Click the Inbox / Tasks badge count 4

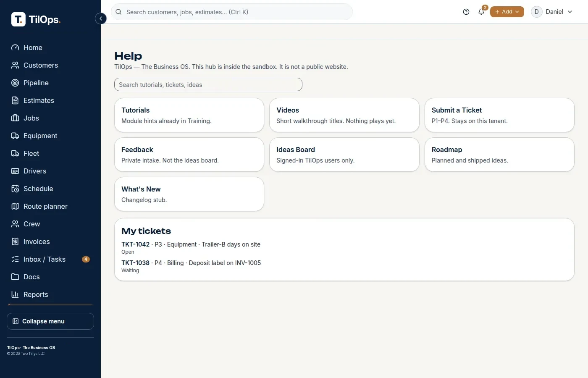pos(86,259)
